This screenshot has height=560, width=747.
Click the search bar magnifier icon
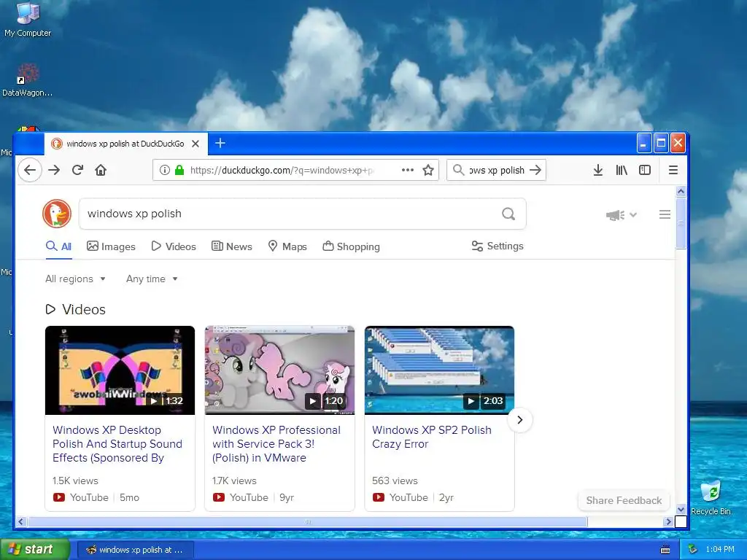tap(458, 170)
